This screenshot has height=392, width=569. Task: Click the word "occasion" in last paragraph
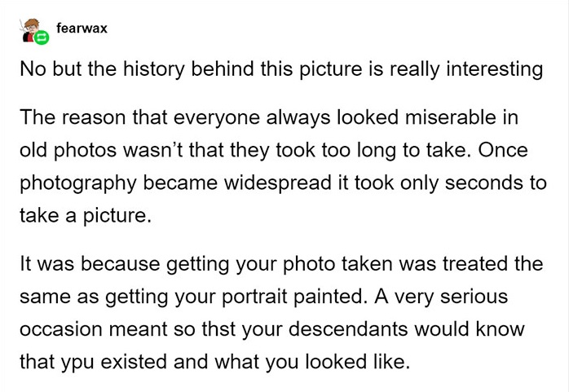coord(61,328)
